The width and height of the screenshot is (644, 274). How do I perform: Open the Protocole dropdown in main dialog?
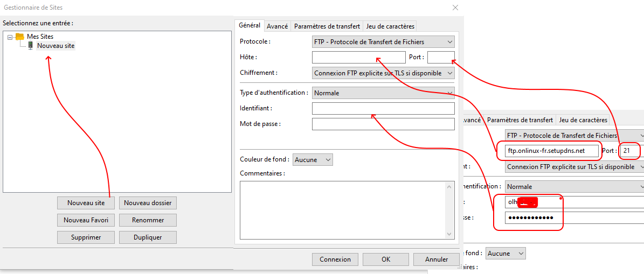(383, 42)
